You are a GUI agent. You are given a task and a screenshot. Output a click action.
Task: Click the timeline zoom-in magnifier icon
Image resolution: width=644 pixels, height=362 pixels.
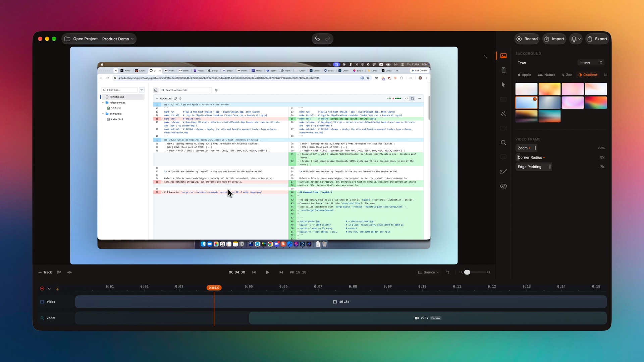point(489,272)
